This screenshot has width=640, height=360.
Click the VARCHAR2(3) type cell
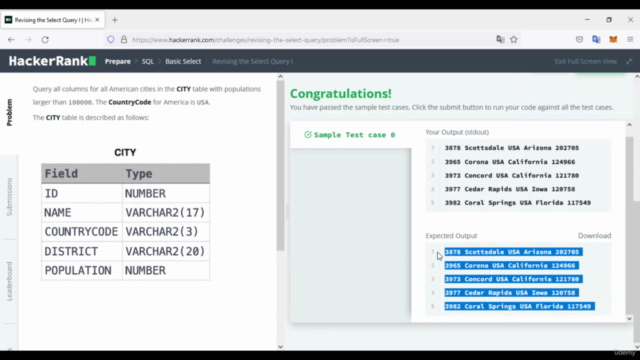166,231
